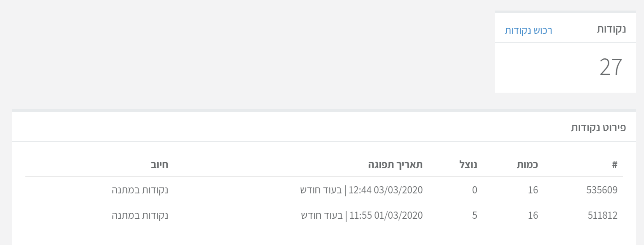The width and height of the screenshot is (644, 245).
Task: Click the quantity 16 in row 511812
Action: [533, 215]
